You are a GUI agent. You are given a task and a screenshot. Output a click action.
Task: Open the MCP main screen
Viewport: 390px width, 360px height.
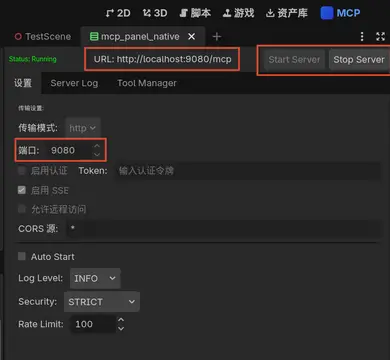[341, 13]
